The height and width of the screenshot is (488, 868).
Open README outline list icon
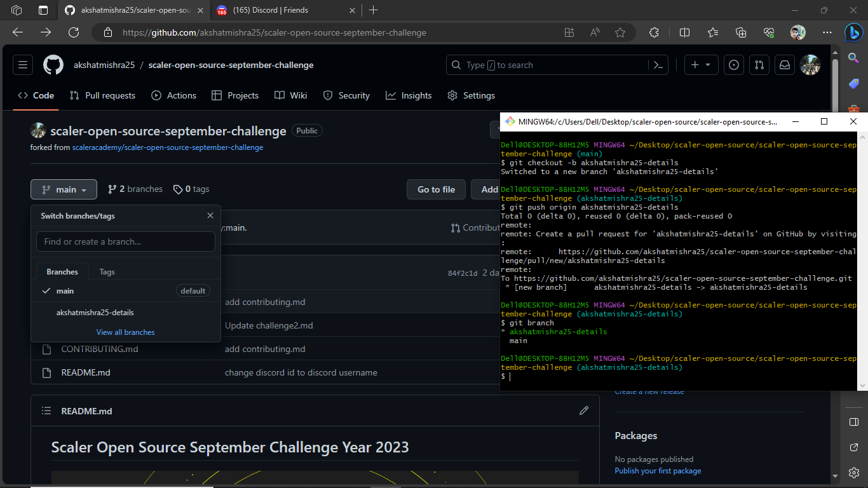tap(46, 410)
